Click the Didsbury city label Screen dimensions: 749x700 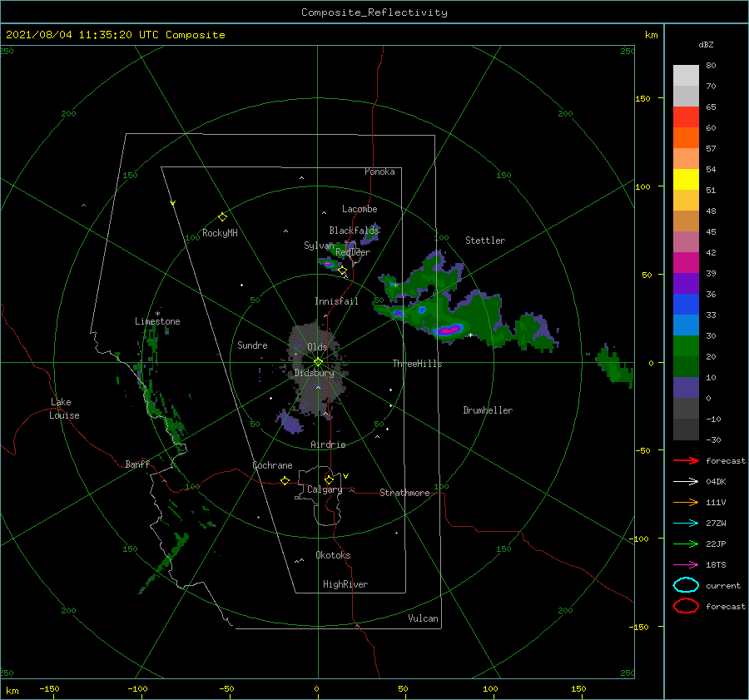[315, 373]
